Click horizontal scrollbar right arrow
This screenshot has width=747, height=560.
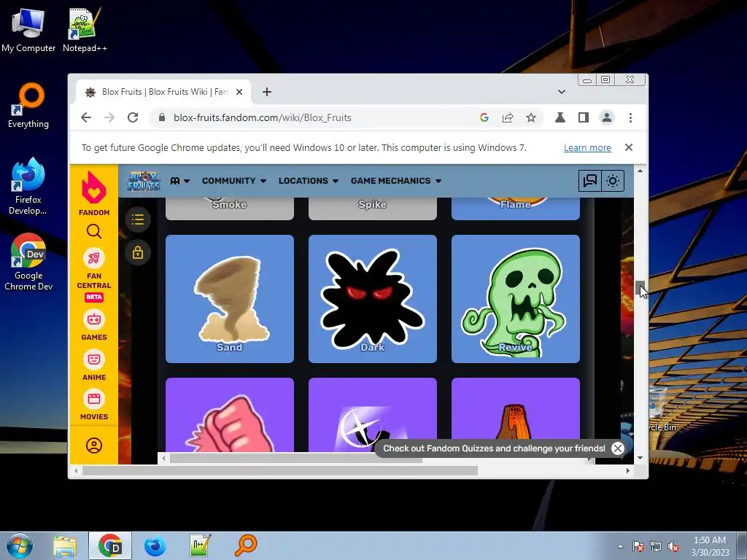(628, 471)
